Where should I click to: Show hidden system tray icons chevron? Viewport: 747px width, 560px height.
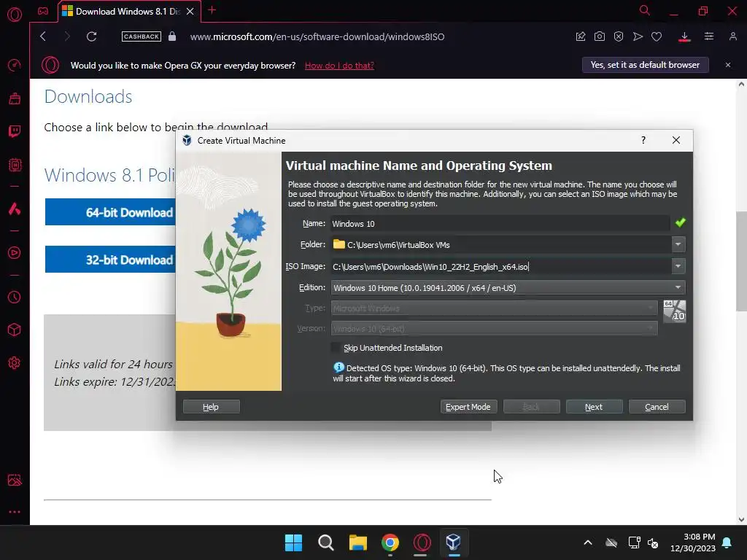[x=588, y=542]
